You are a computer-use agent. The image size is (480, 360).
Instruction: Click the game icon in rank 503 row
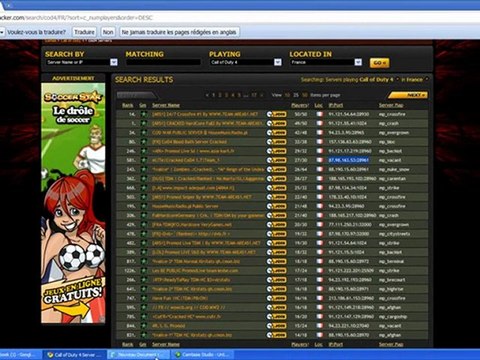click(144, 197)
